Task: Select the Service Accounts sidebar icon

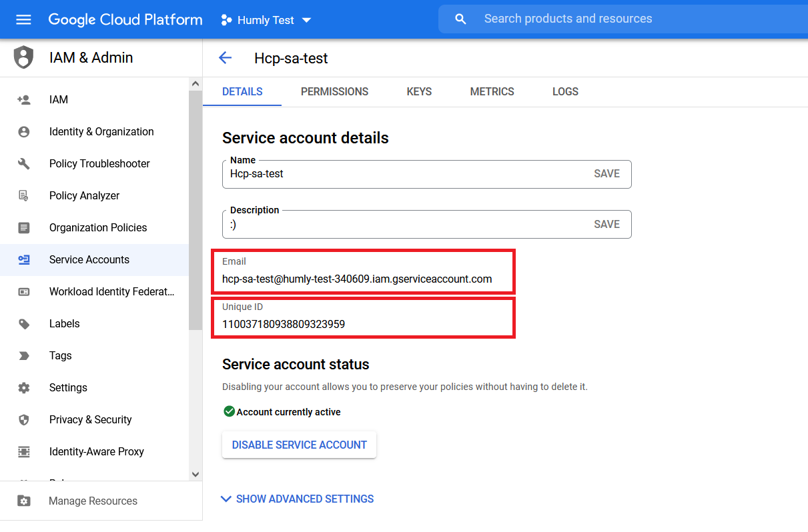Action: point(25,259)
